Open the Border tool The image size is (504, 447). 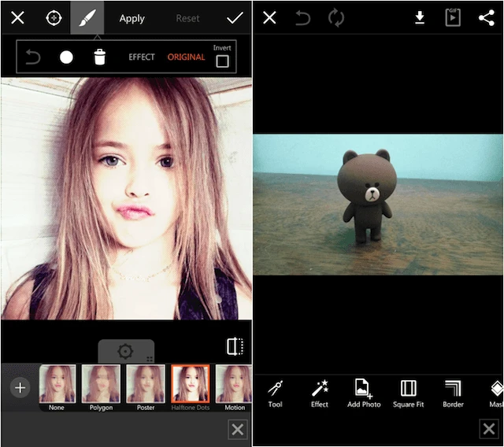[x=453, y=392]
